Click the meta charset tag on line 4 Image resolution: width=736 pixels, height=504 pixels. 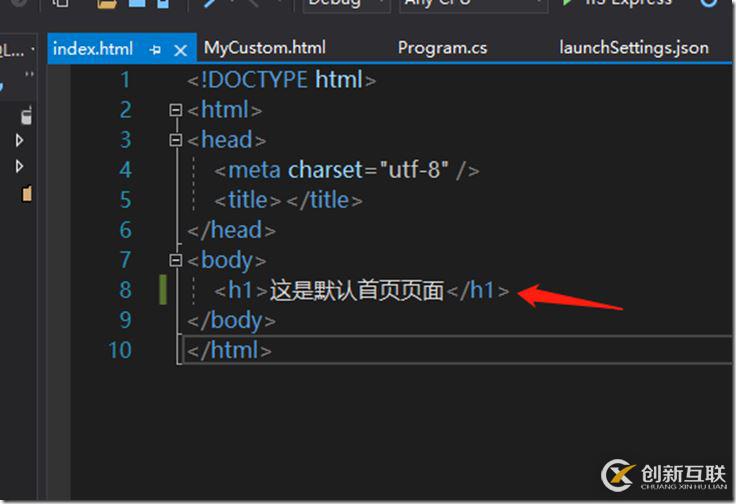pyautogui.click(x=347, y=170)
